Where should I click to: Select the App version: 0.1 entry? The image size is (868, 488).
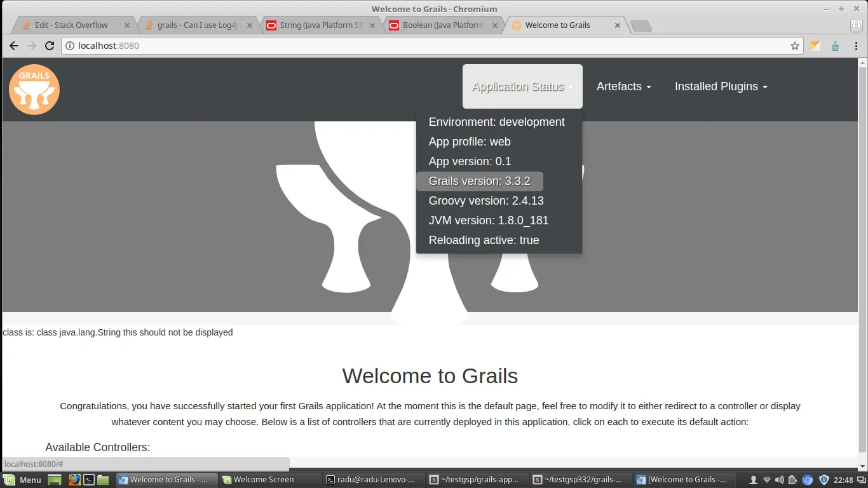click(470, 161)
